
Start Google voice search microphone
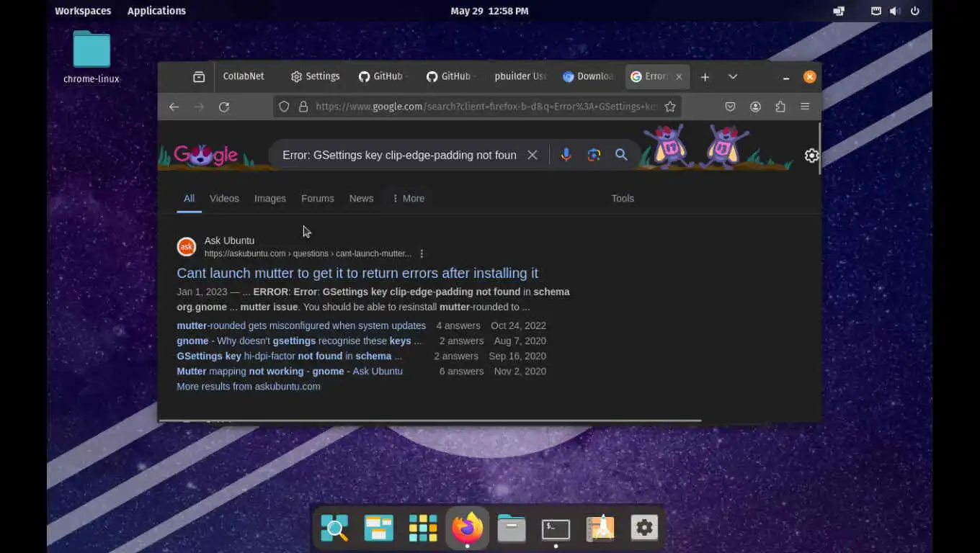pyautogui.click(x=566, y=155)
